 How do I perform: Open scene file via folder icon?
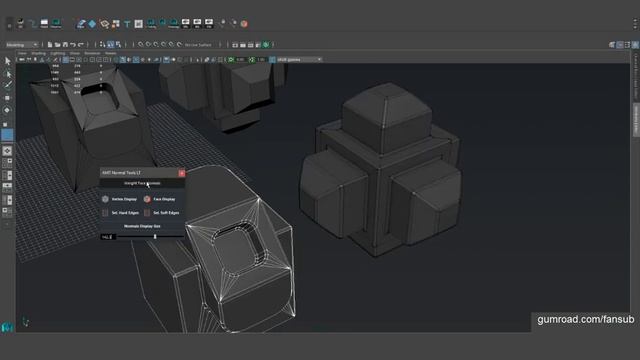[58, 45]
